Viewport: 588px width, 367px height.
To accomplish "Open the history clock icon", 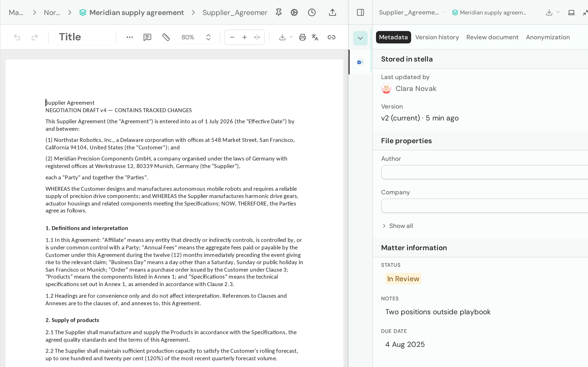I will tap(312, 12).
